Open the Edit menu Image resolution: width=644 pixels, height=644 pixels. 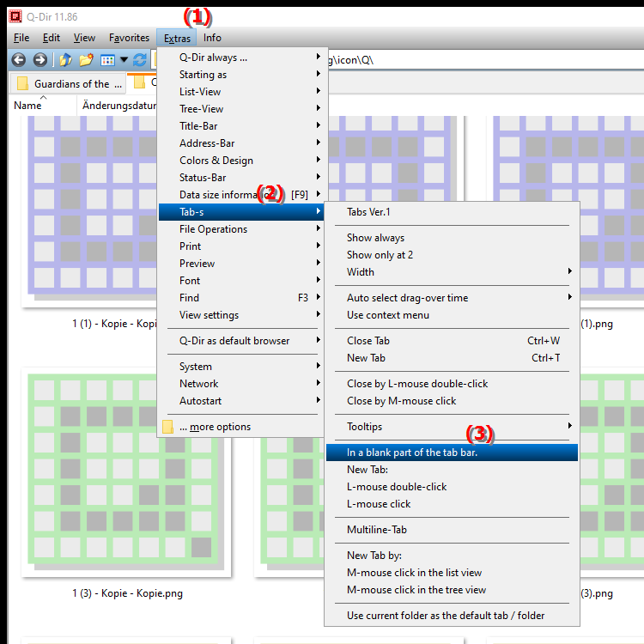point(52,38)
